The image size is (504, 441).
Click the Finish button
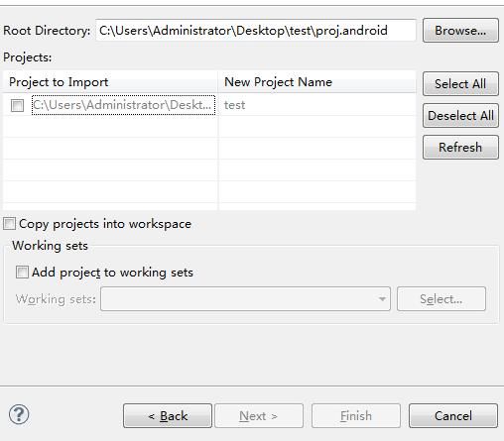356,415
